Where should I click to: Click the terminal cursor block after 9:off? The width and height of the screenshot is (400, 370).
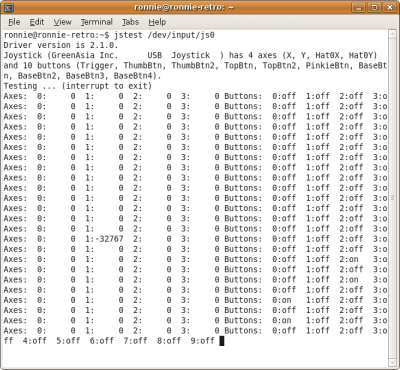[222, 341]
